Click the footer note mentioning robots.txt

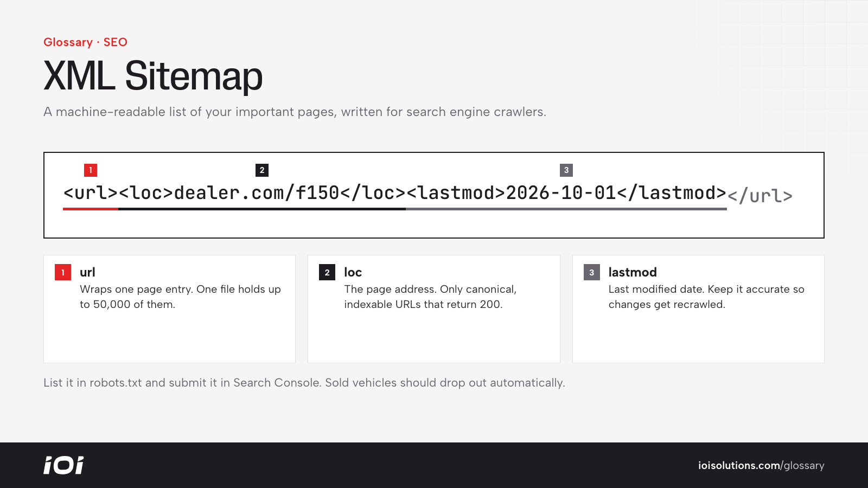pyautogui.click(x=304, y=383)
